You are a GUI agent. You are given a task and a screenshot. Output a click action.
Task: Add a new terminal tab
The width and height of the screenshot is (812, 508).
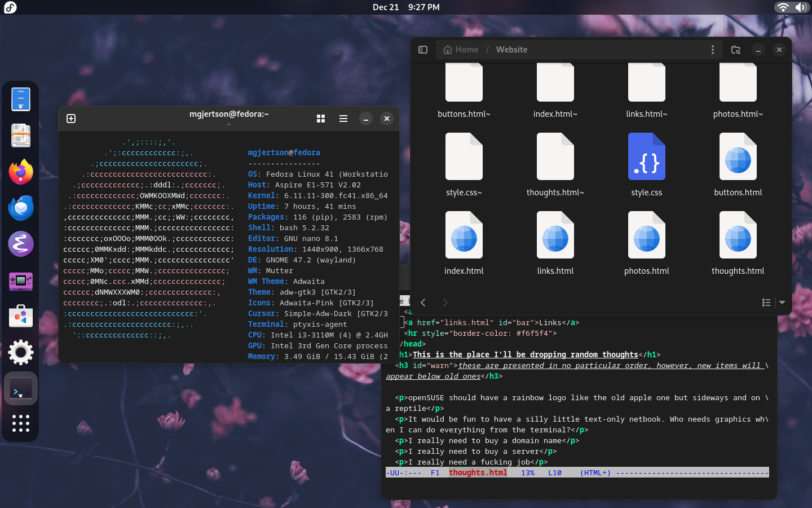click(x=71, y=119)
